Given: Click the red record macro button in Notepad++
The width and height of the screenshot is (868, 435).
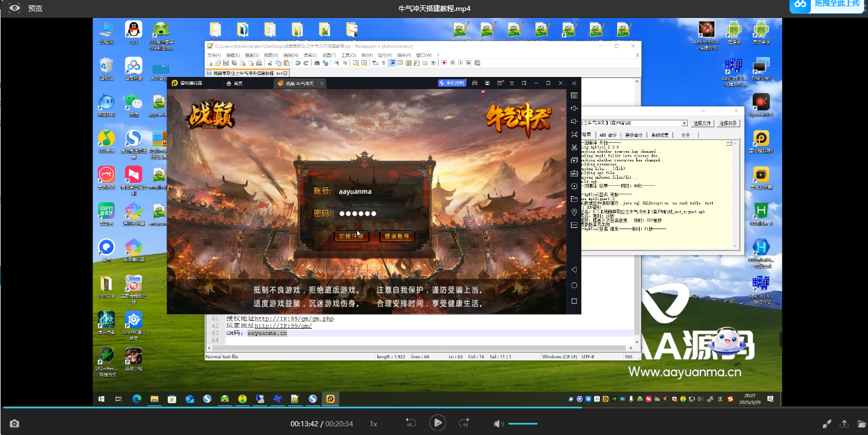Looking at the screenshot, I should pos(444,62).
